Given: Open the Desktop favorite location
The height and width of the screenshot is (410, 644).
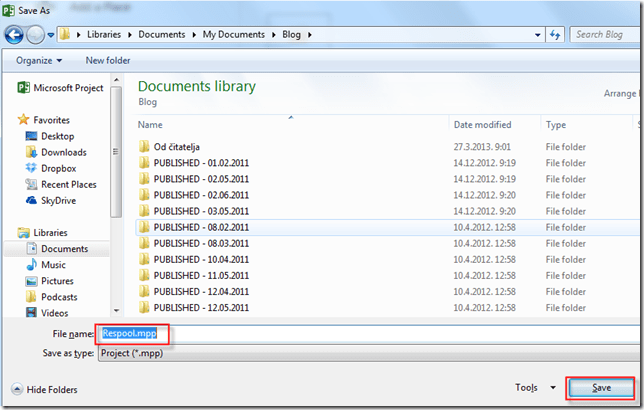Looking at the screenshot, I should [57, 136].
